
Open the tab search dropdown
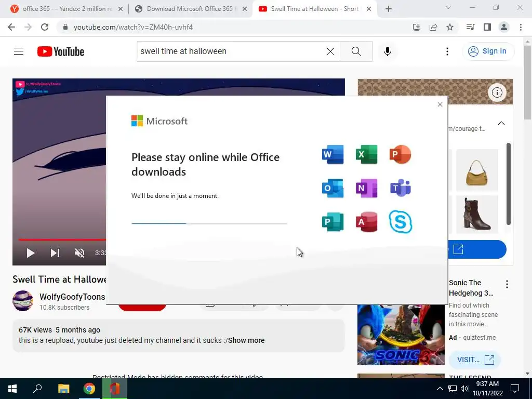coord(448,7)
